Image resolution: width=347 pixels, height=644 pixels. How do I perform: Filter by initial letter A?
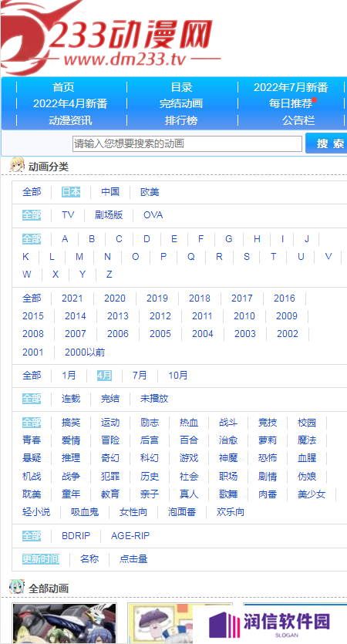point(65,239)
